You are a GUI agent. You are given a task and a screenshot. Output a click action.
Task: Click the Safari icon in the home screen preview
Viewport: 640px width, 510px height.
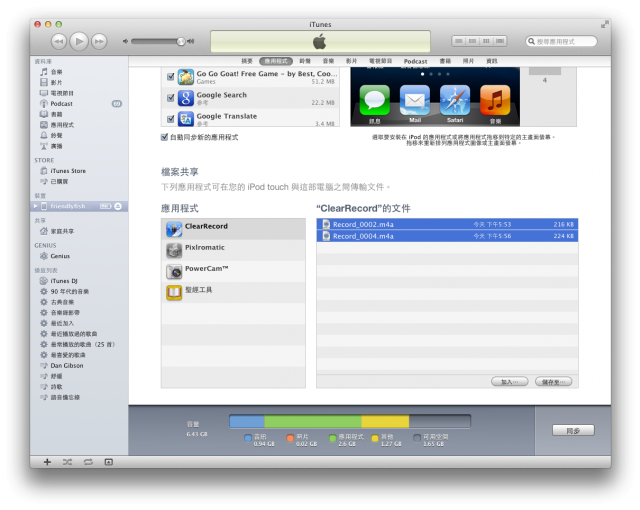(455, 100)
